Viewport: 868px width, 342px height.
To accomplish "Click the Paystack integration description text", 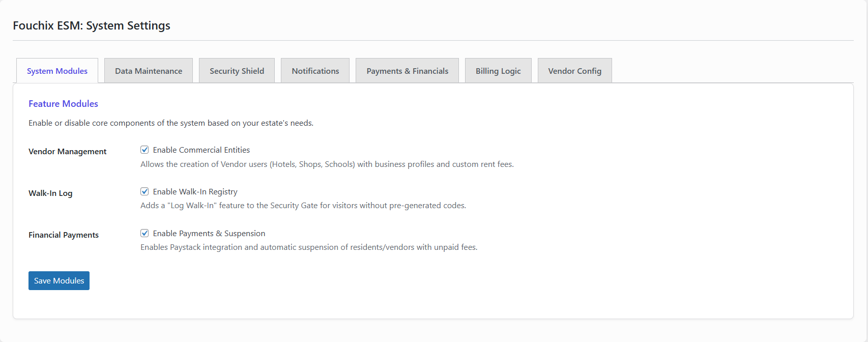I will point(309,247).
